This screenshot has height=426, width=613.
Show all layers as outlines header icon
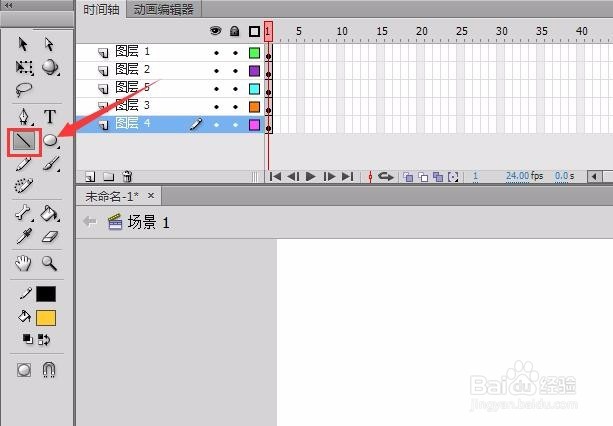pyautogui.click(x=255, y=31)
